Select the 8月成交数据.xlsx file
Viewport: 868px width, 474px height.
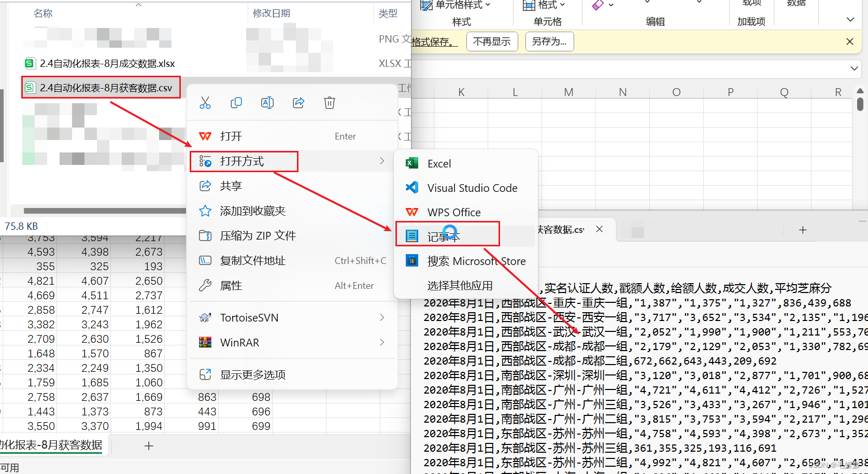tap(100, 63)
